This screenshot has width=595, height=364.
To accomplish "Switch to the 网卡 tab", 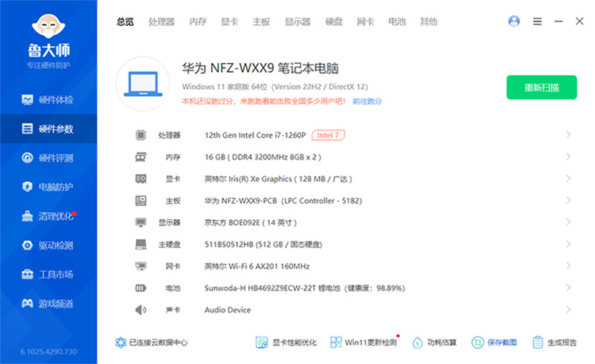I will [x=365, y=22].
